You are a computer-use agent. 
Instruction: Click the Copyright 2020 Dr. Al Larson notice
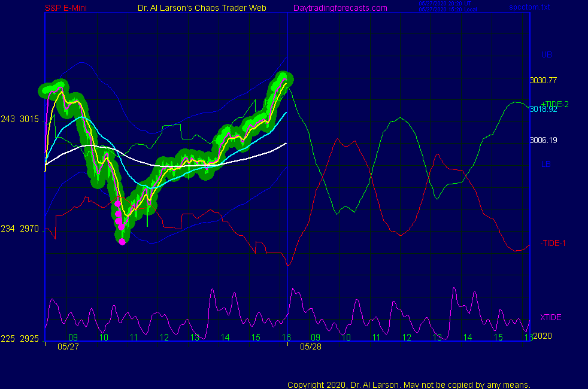(x=409, y=384)
